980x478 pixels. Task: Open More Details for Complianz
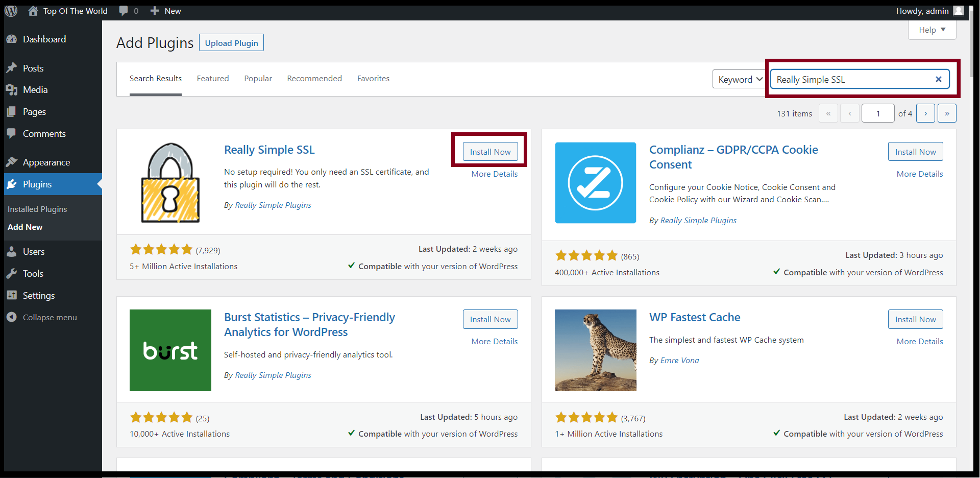point(920,174)
